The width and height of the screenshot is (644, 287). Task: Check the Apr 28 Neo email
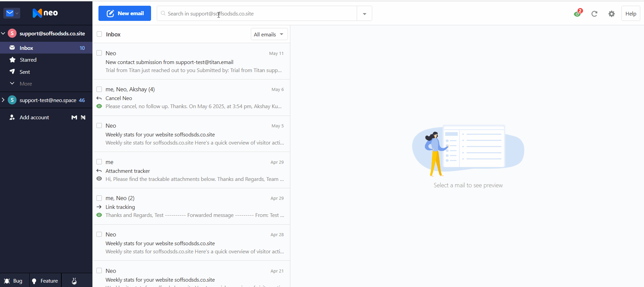point(99,234)
